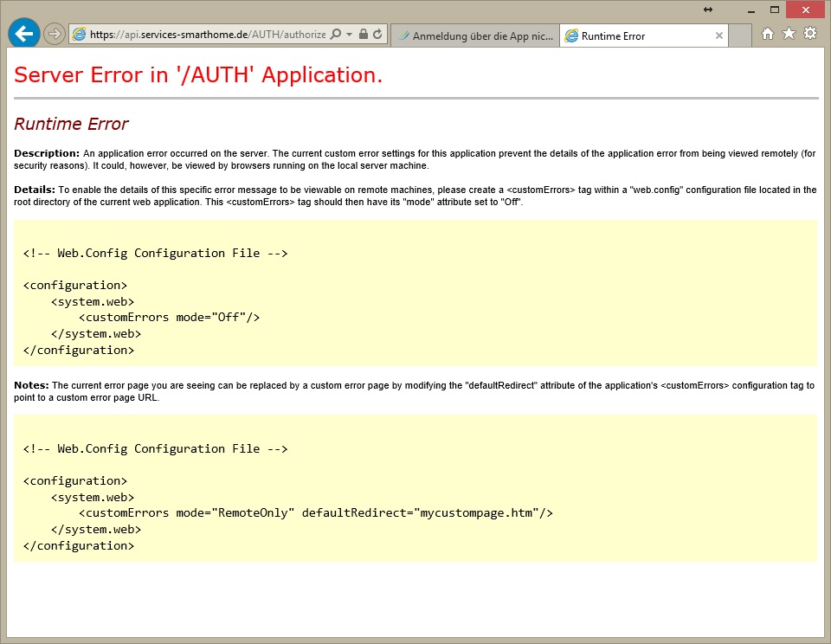
Task: Maximize the Internet Explorer window
Action: 775,10
